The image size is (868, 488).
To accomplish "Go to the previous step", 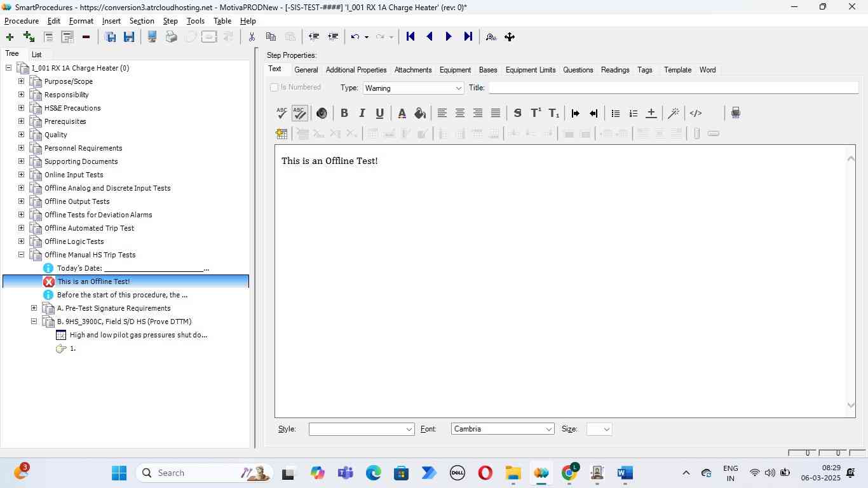I will pos(430,37).
